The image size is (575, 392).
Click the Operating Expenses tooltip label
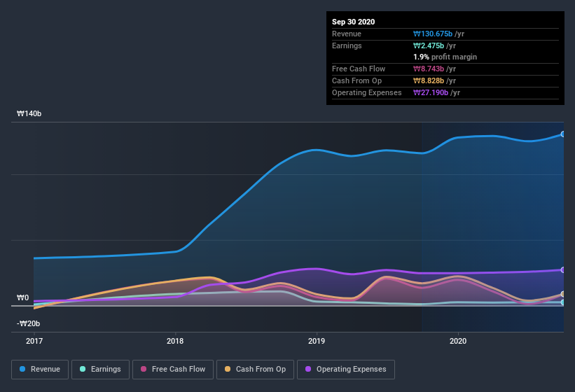click(367, 92)
